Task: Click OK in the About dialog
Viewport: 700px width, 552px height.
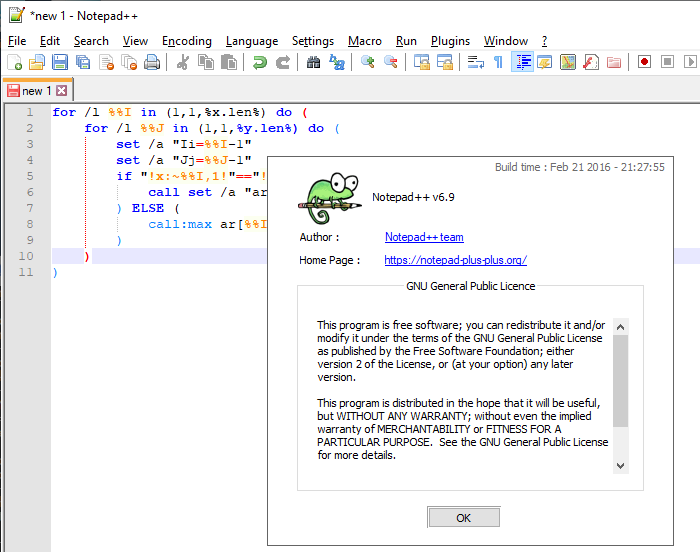Action: click(463, 518)
